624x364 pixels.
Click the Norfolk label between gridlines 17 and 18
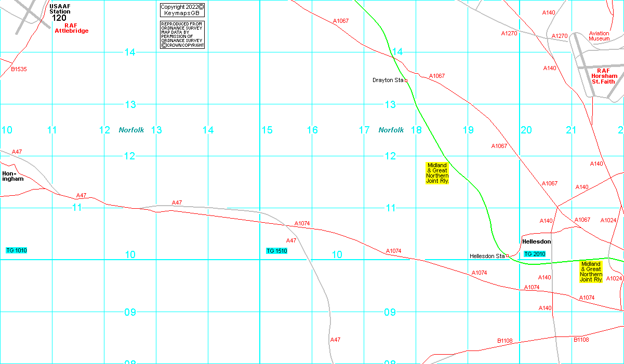pyautogui.click(x=391, y=130)
